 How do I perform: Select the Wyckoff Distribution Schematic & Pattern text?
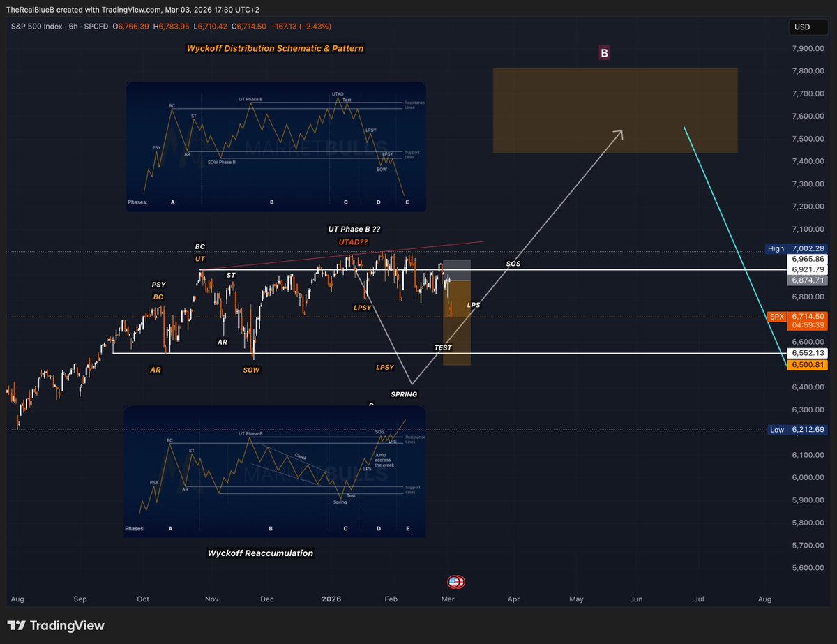click(x=275, y=49)
